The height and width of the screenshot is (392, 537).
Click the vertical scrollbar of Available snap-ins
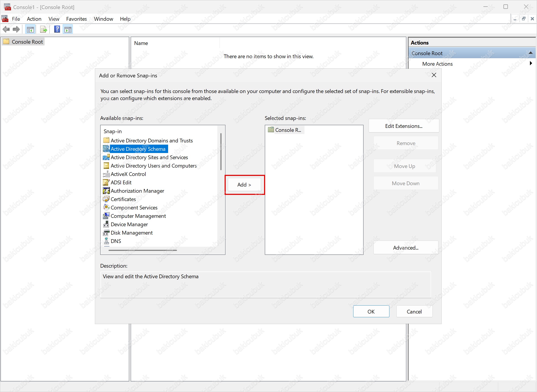coord(221,151)
